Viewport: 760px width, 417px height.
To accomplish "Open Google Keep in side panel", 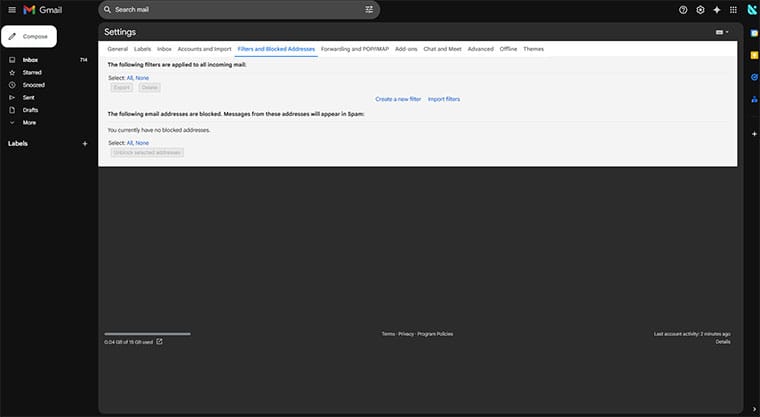I will click(x=754, y=54).
